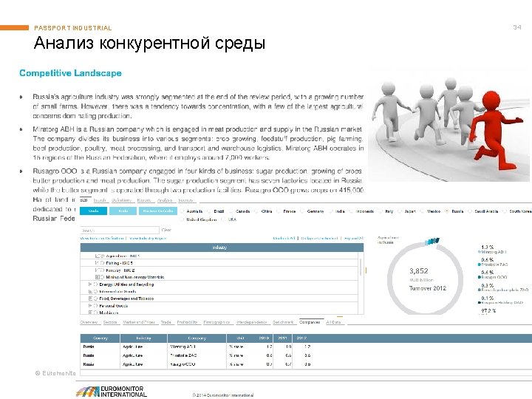Select the Australia country radio button
Screen dimensions: 532x399
(183, 211)
